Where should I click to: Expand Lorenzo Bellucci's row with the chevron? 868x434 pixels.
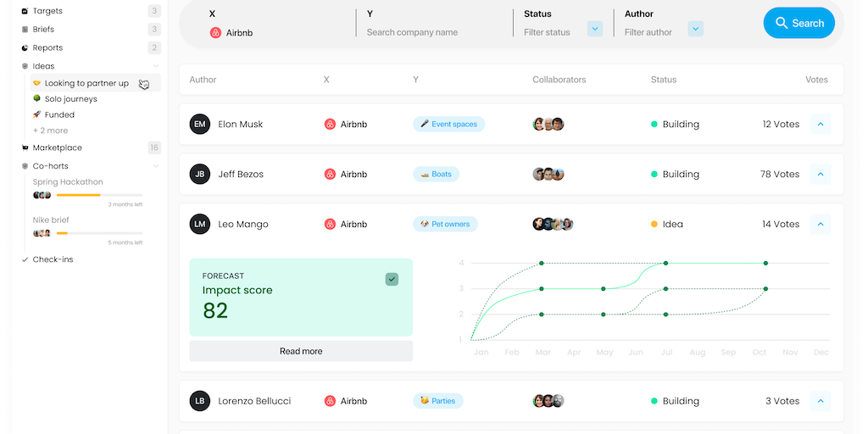[821, 401]
